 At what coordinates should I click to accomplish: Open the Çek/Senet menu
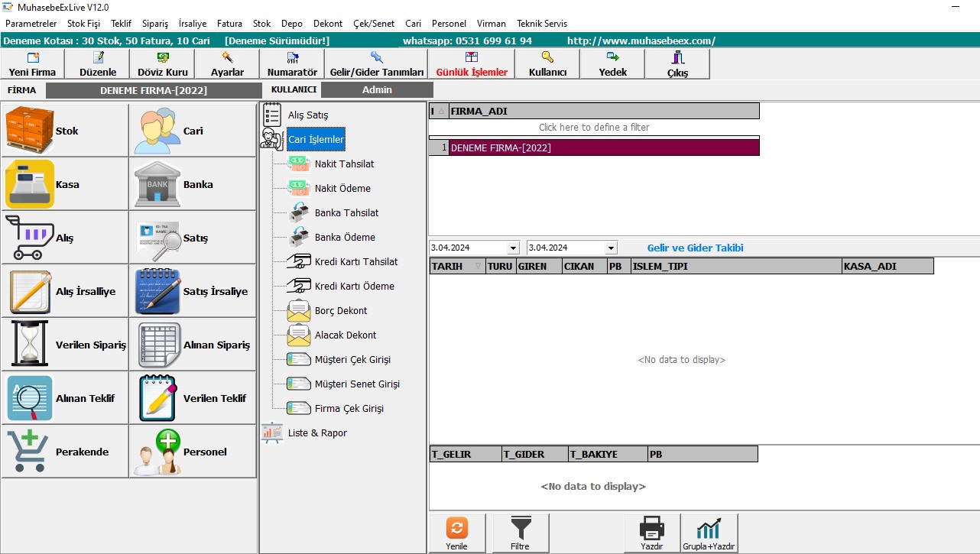click(374, 24)
